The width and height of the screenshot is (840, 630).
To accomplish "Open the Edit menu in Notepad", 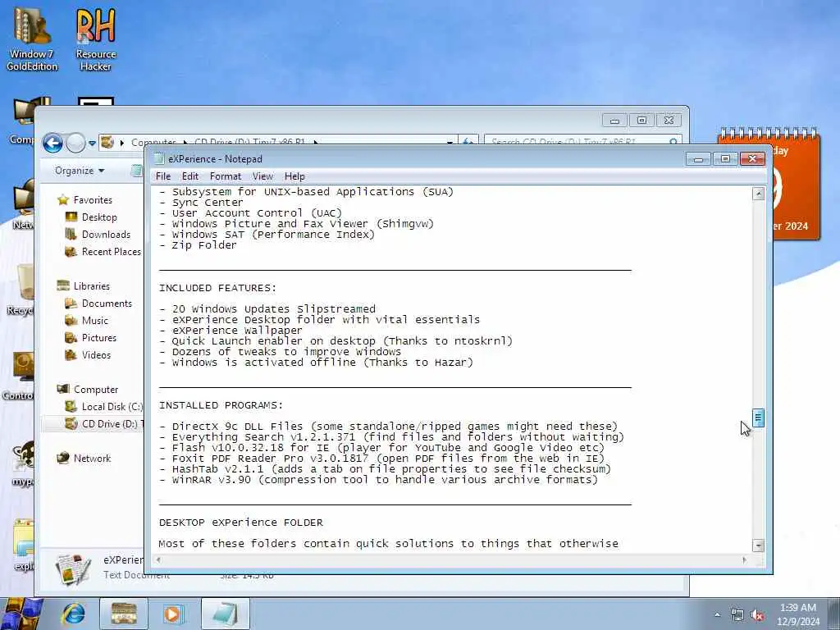I will pos(190,176).
